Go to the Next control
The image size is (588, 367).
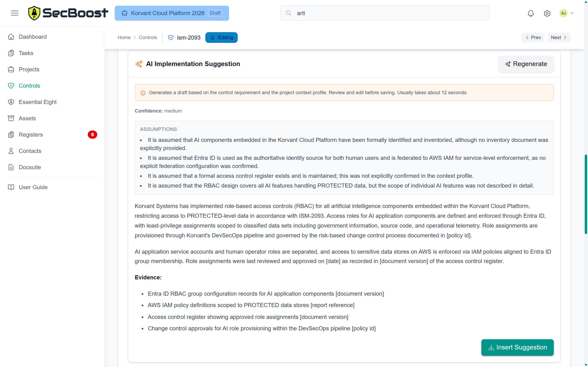(559, 38)
